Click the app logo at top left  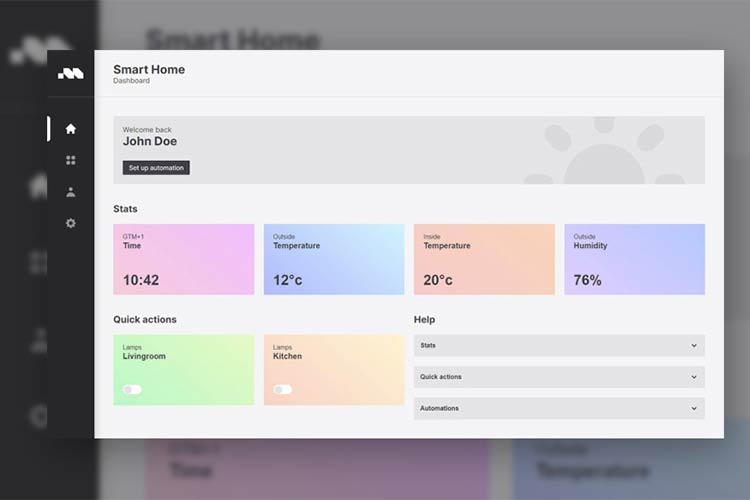[x=70, y=73]
